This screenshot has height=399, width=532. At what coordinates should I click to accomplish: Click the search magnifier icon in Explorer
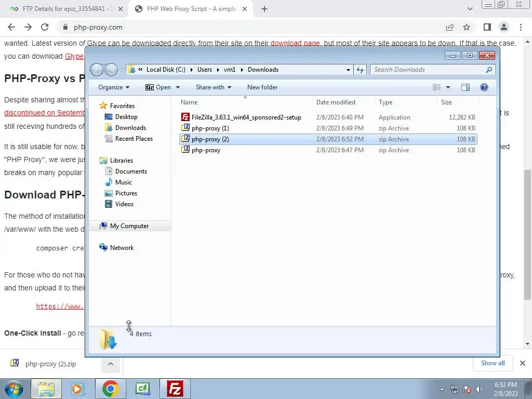[x=489, y=70]
